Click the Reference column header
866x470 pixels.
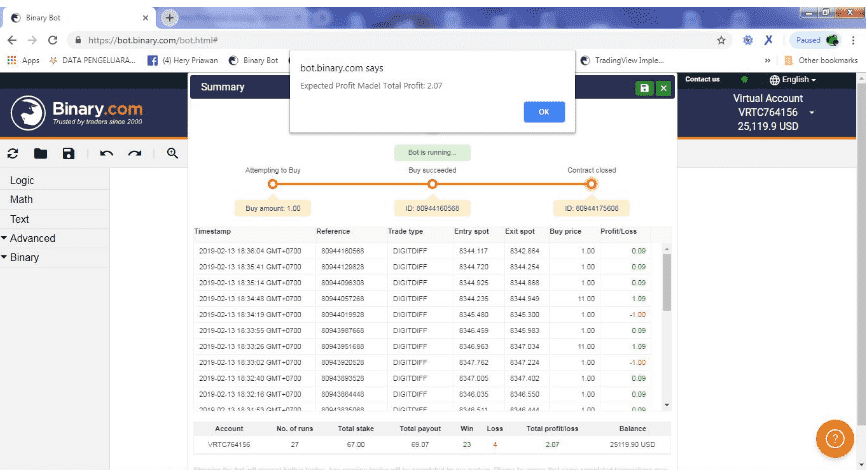[333, 231]
